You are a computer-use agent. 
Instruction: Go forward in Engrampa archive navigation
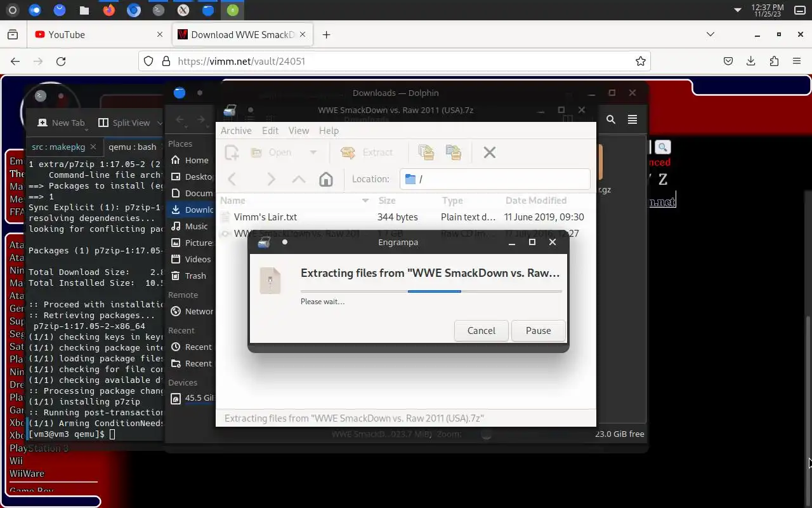click(x=271, y=179)
